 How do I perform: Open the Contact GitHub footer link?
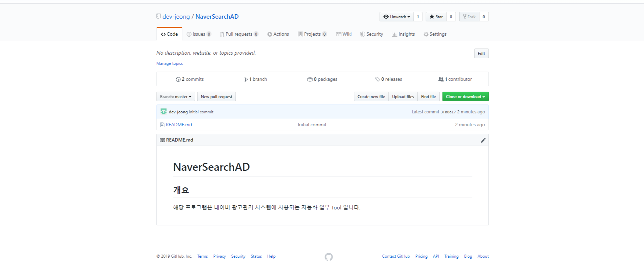click(x=396, y=256)
